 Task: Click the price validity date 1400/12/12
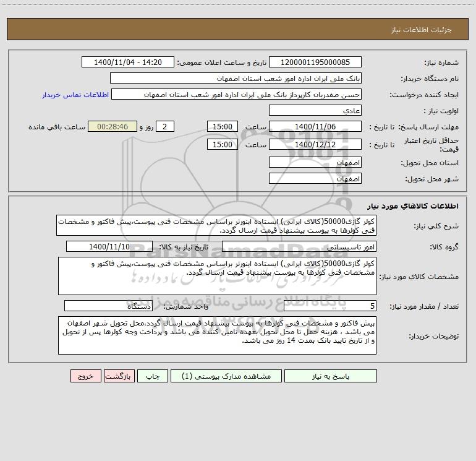tap(315, 144)
